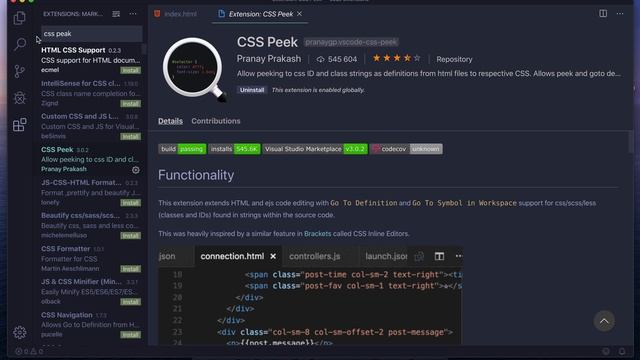Select CSS Formatter in the extensions list
The width and height of the screenshot is (640, 360).
pos(91,258)
